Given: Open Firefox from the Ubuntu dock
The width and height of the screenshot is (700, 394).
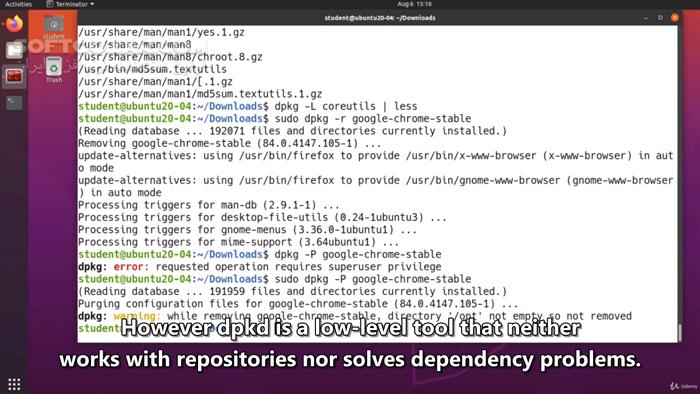Looking at the screenshot, I should click(x=14, y=24).
